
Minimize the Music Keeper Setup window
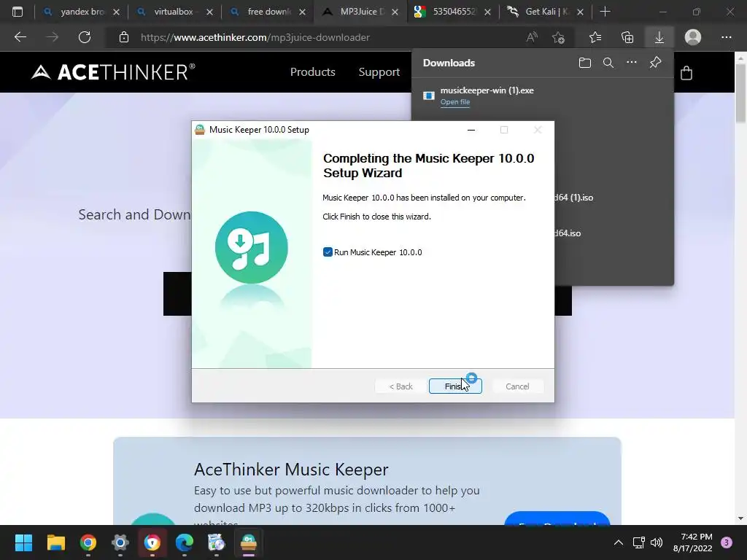point(471,130)
